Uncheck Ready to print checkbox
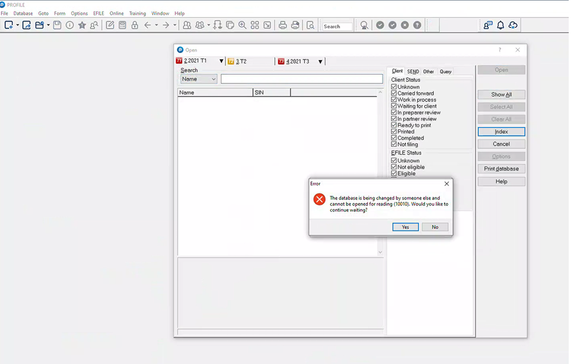This screenshot has width=588, height=364. click(x=394, y=125)
